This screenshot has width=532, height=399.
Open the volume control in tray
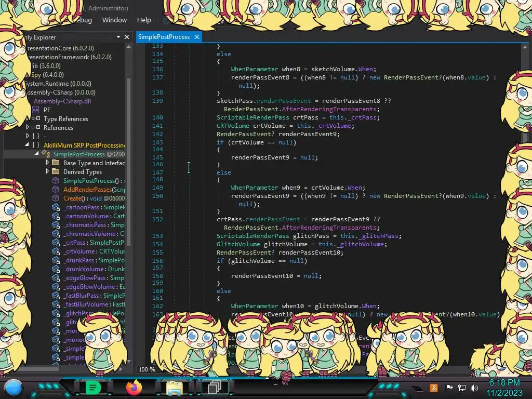tap(474, 388)
